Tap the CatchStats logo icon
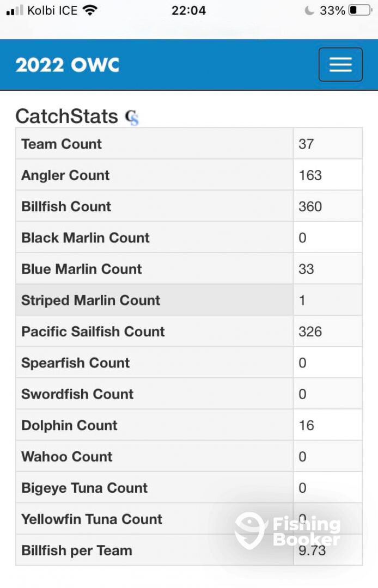This screenshot has width=378, height=588. 132,117
